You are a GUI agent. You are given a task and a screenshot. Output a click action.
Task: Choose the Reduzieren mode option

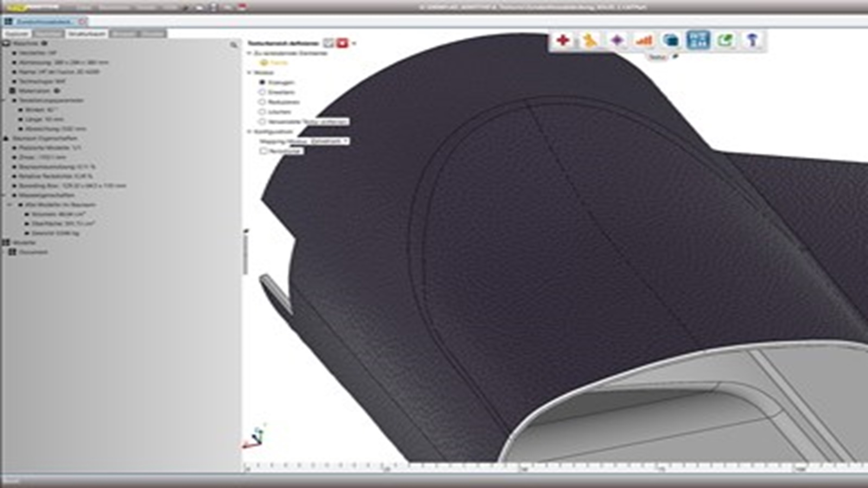pyautogui.click(x=262, y=102)
